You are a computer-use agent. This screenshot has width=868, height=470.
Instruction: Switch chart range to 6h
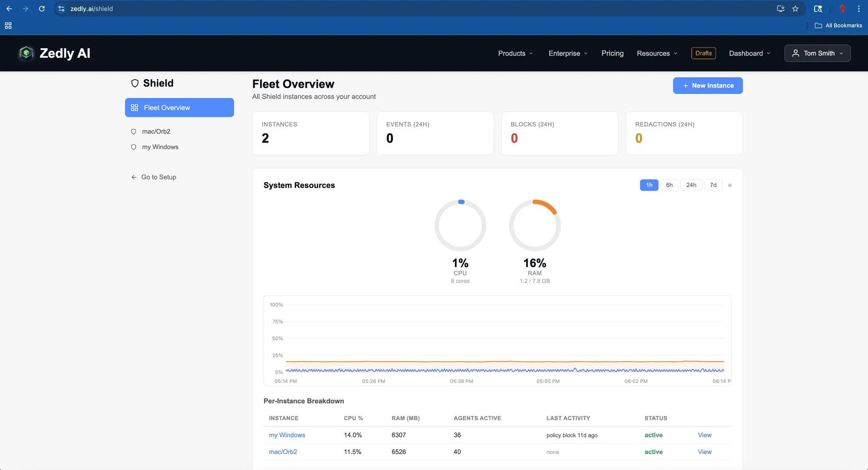click(669, 185)
